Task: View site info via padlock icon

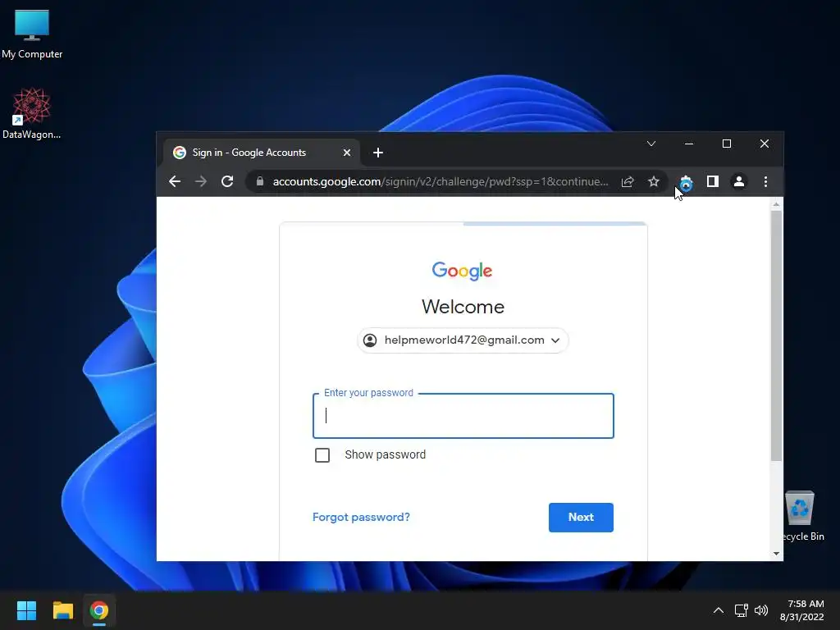Action: 260,181
